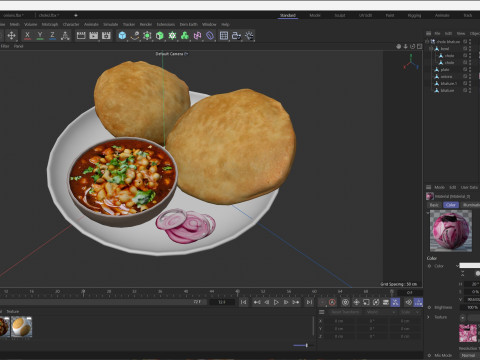The height and width of the screenshot is (360, 480).
Task: Maximize viewport using top-right viewport icon
Action: coord(419,46)
